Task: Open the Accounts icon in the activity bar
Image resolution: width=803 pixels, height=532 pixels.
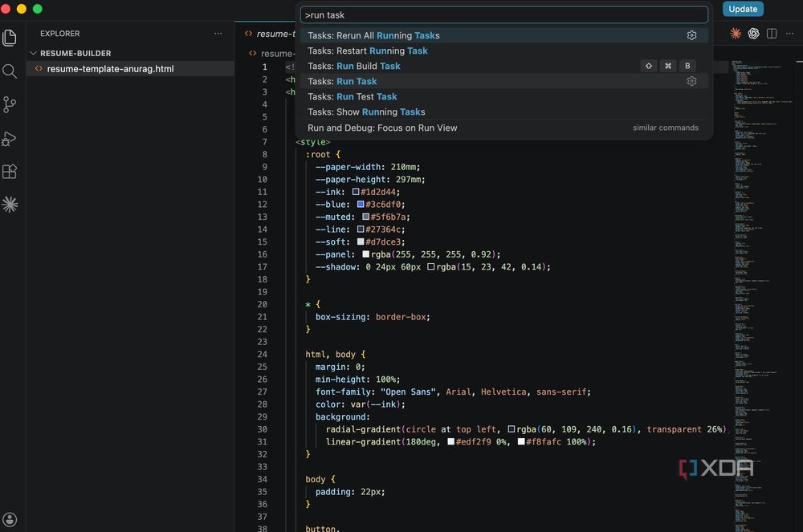Action: [x=10, y=519]
